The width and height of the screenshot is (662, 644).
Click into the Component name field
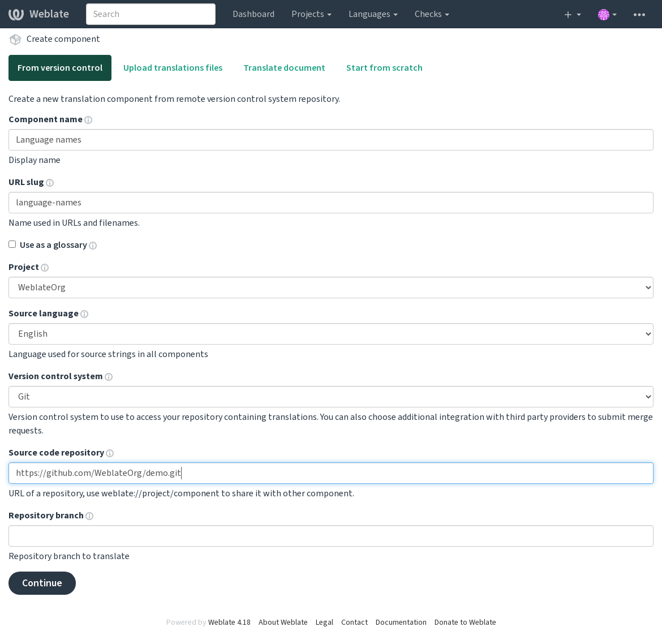[x=330, y=140]
